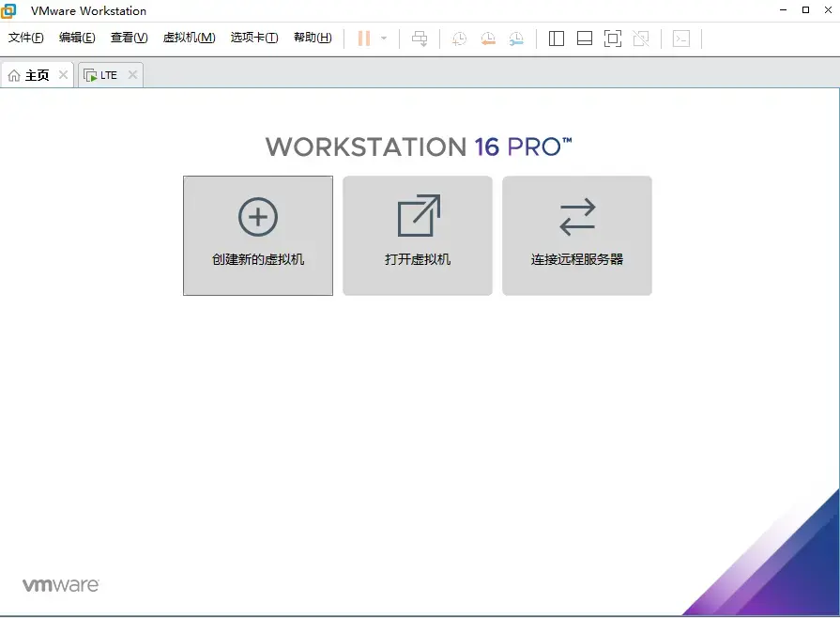
Task: Click the 打开虚拟机 button
Action: 418,236
